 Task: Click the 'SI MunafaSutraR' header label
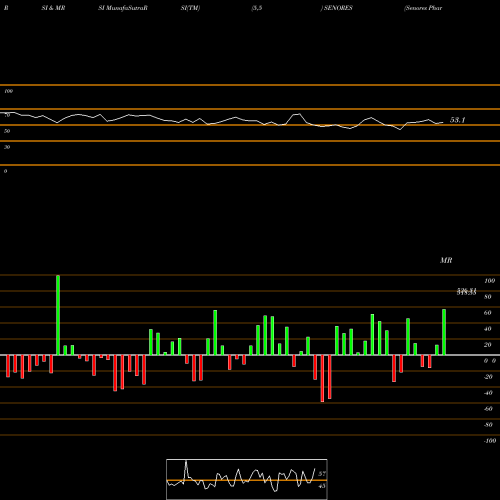coord(123,8)
